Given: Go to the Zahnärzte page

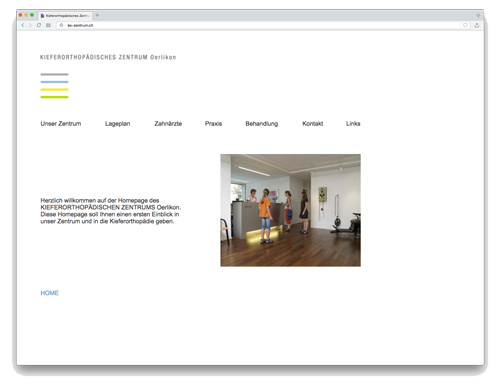Looking at the screenshot, I should pyautogui.click(x=168, y=124).
